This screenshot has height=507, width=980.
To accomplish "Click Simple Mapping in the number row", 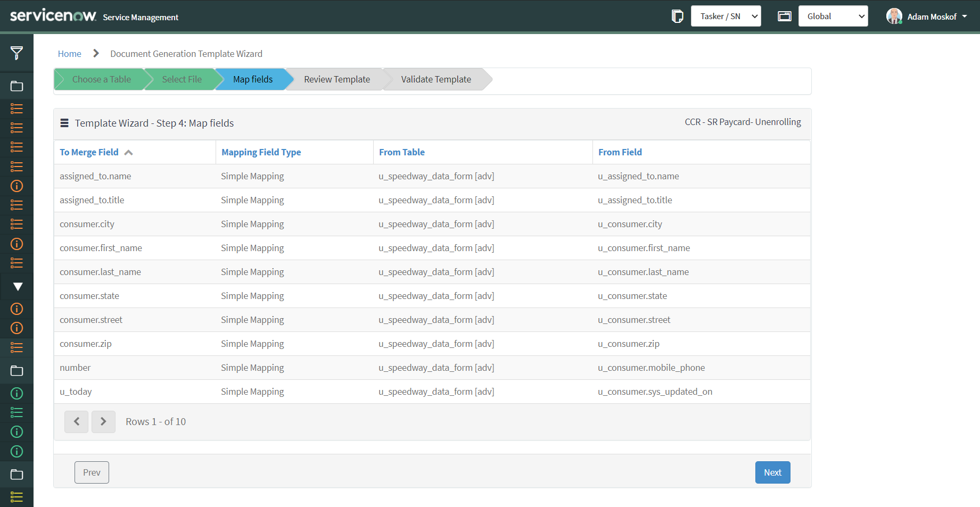I will coord(252,368).
